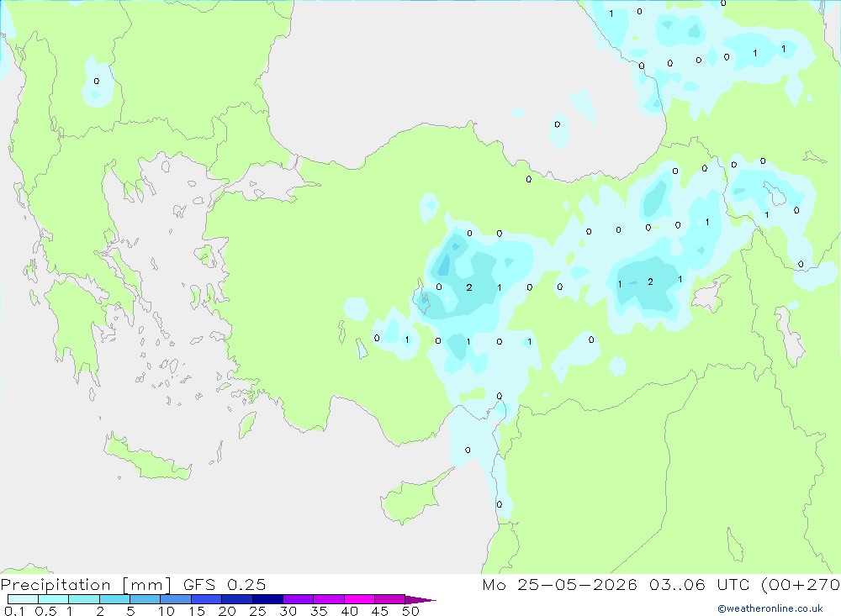Click the "5" legend scale label

coord(130,611)
